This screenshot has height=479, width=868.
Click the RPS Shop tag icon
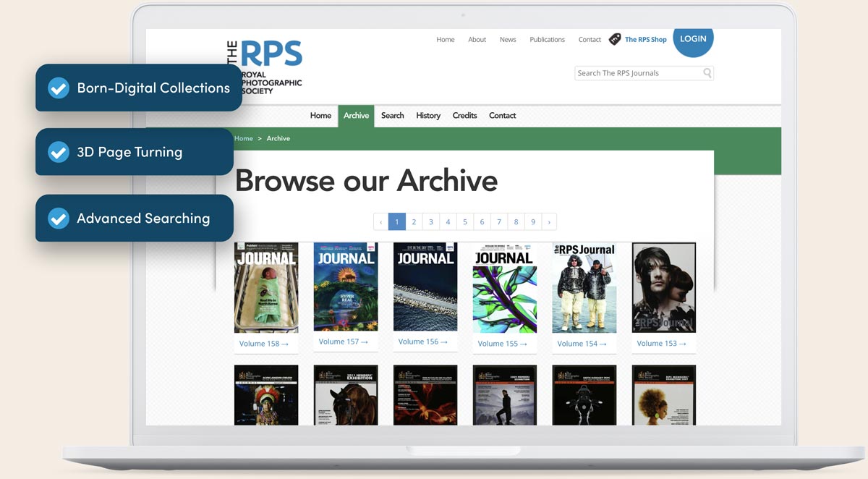(615, 39)
